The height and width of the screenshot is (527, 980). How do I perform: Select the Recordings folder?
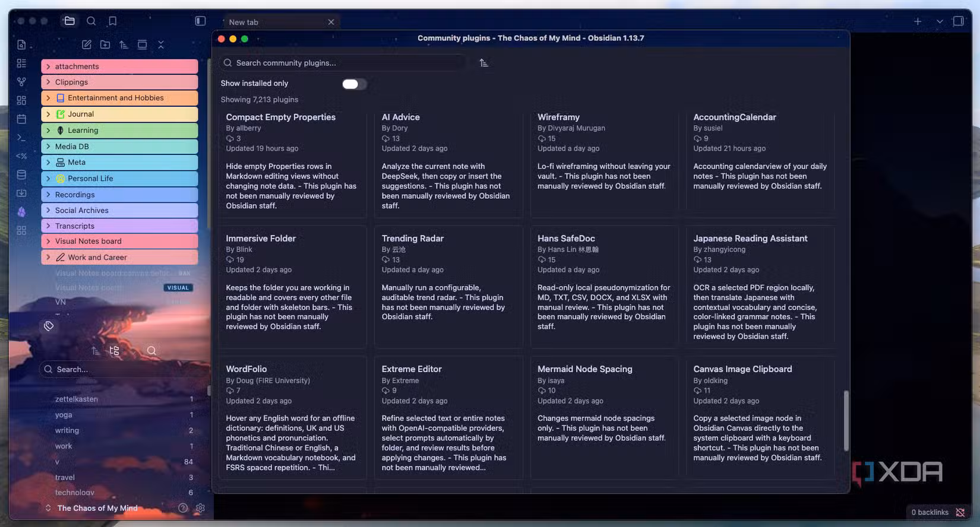[119, 195]
